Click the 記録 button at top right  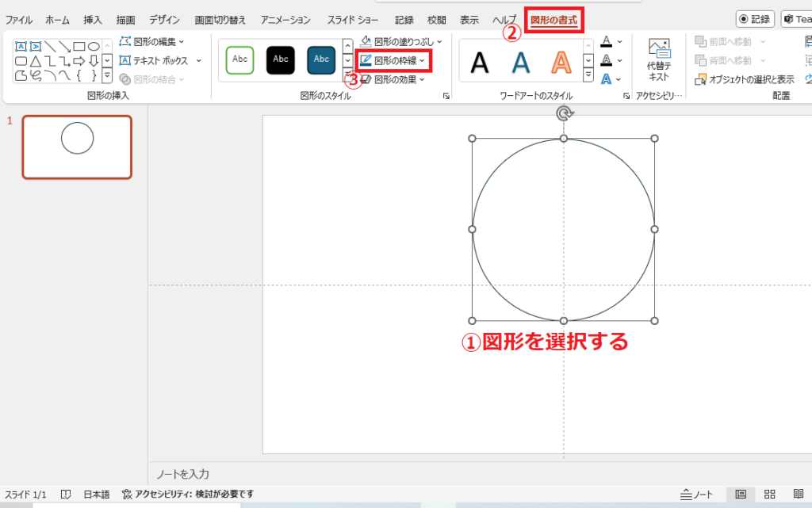pyautogui.click(x=755, y=19)
